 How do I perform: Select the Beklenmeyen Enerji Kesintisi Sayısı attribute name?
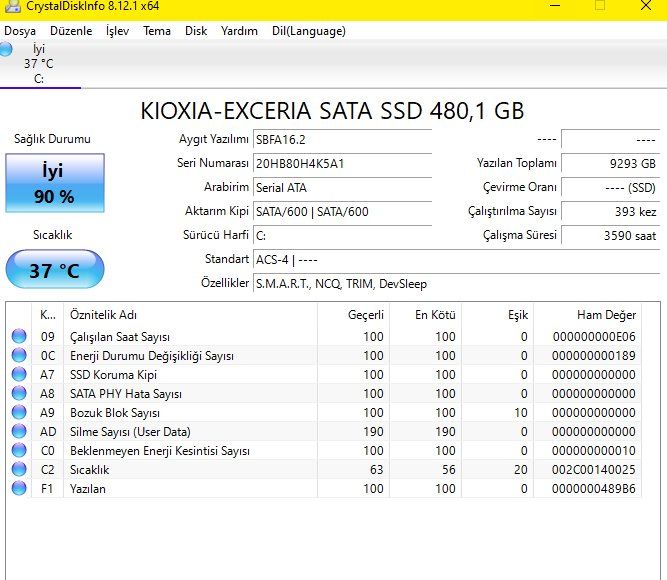pos(160,451)
